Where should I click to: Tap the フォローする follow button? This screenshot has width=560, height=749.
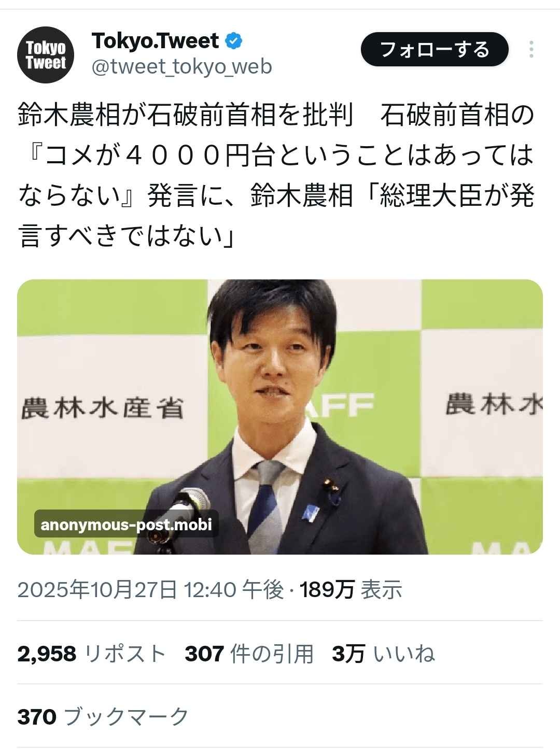pyautogui.click(x=435, y=49)
